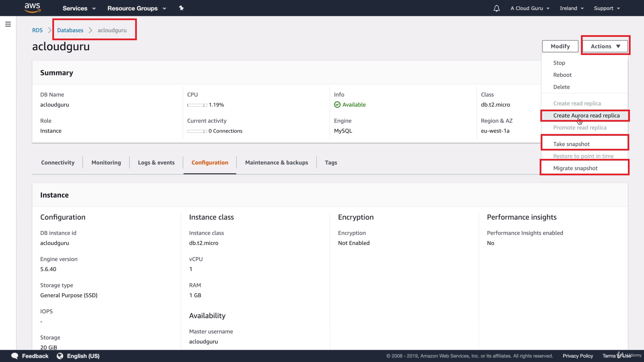Image resolution: width=644 pixels, height=362 pixels.
Task: Expand the Resource Groups dropdown
Action: (x=137, y=8)
